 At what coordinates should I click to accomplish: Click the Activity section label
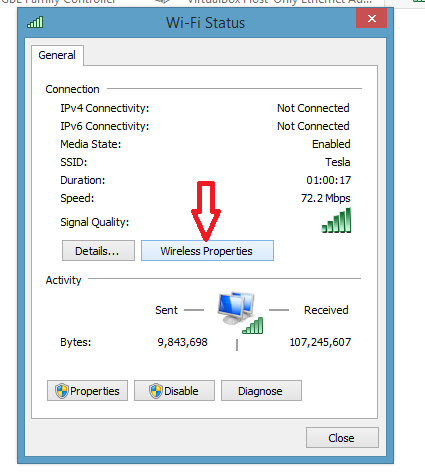click(x=63, y=280)
